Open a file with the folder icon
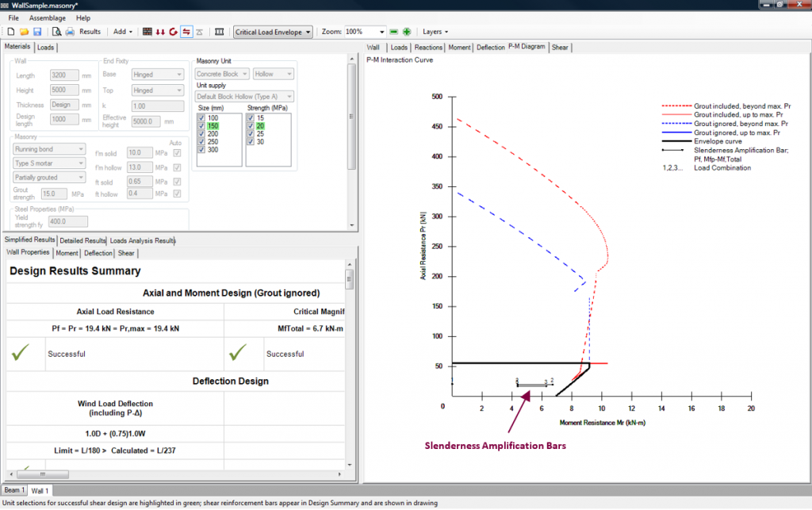This screenshot has height=510, width=812. point(24,32)
